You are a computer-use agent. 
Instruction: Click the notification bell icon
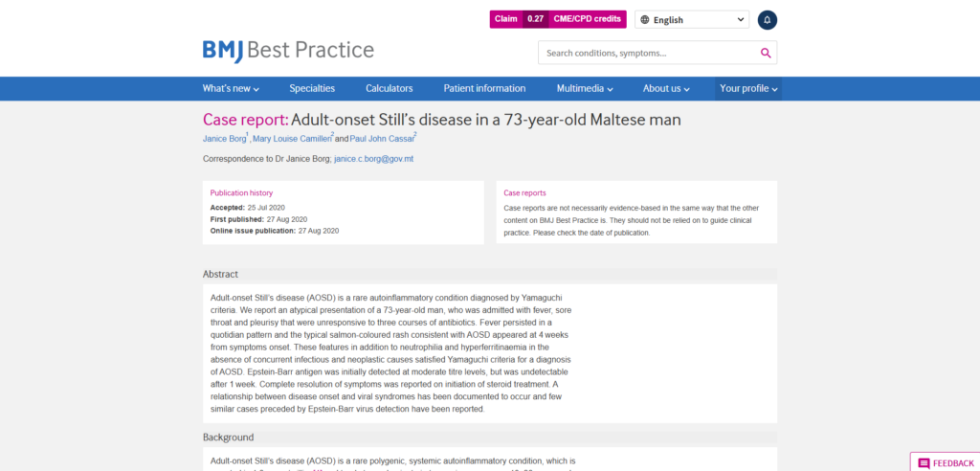[x=767, y=19]
